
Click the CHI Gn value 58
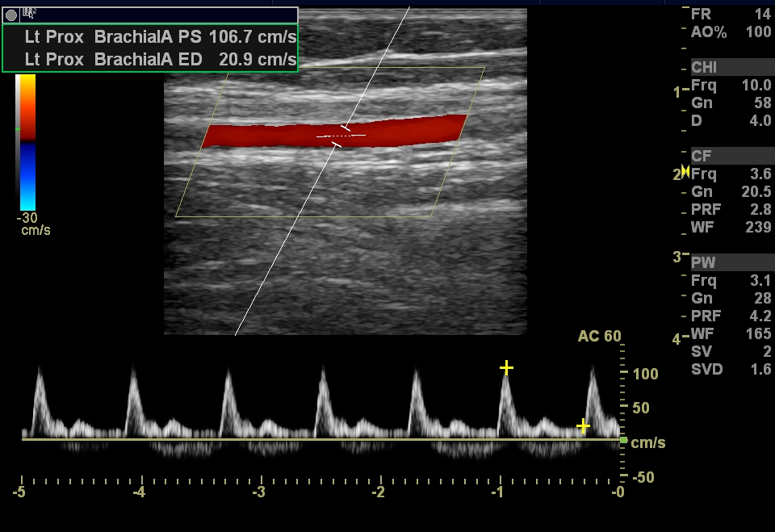click(762, 103)
